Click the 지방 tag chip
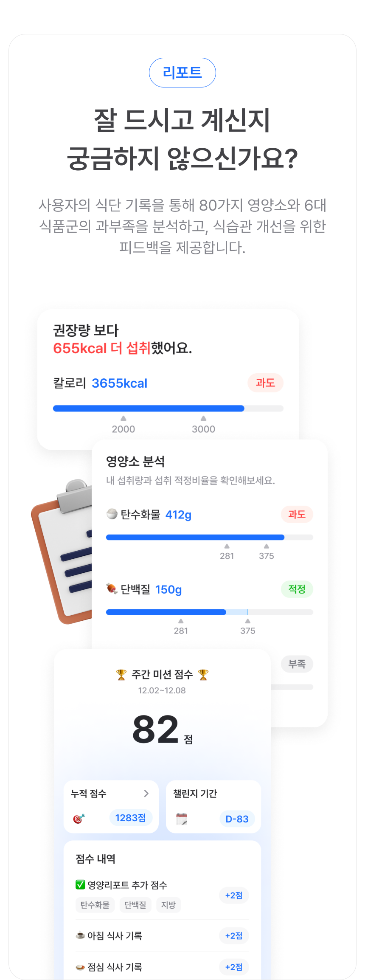Screen dimensions: 365x980 [x=168, y=905]
